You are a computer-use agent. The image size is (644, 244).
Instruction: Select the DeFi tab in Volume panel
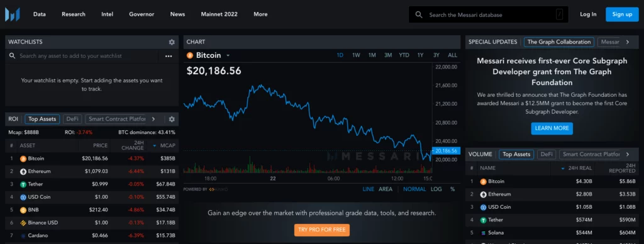[547, 155]
